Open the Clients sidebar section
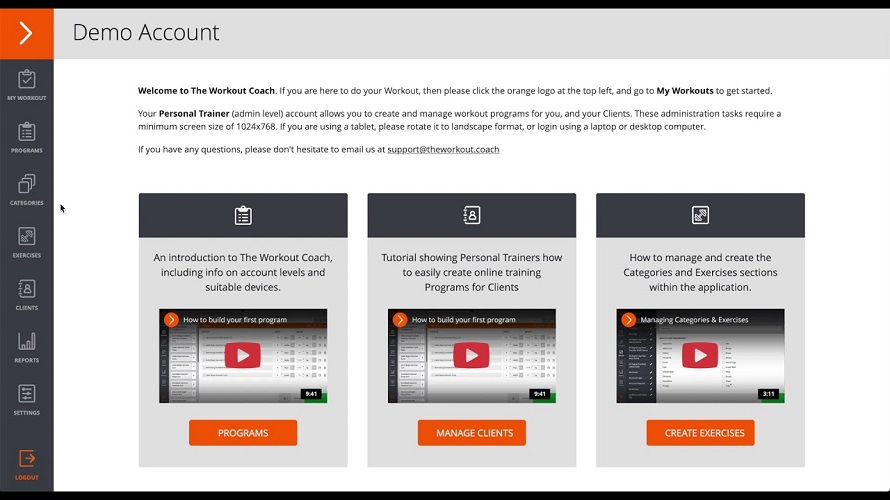 (27, 295)
